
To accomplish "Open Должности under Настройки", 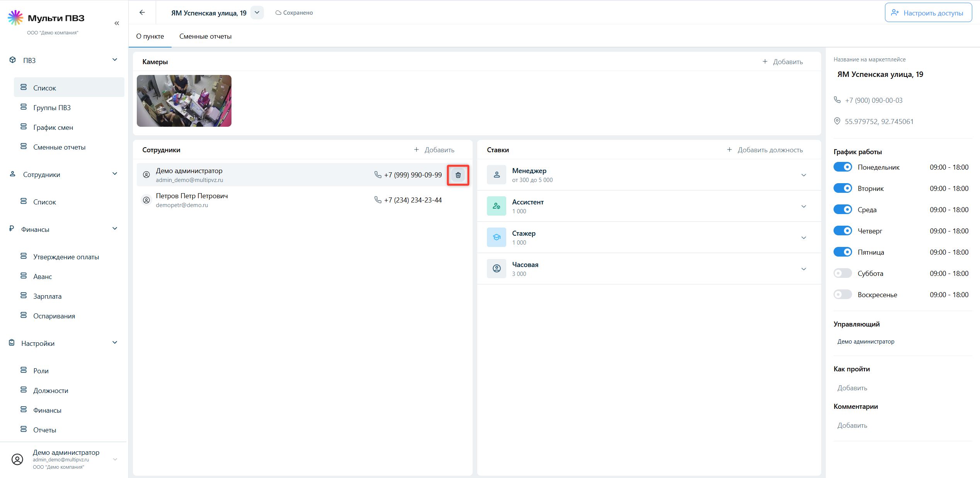I will pos(69,390).
